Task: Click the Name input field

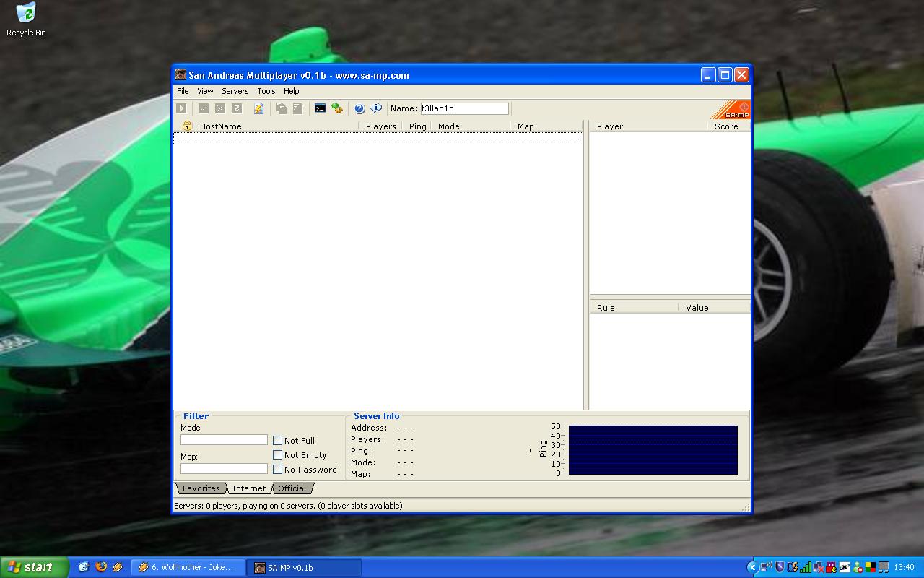Action: click(x=464, y=108)
